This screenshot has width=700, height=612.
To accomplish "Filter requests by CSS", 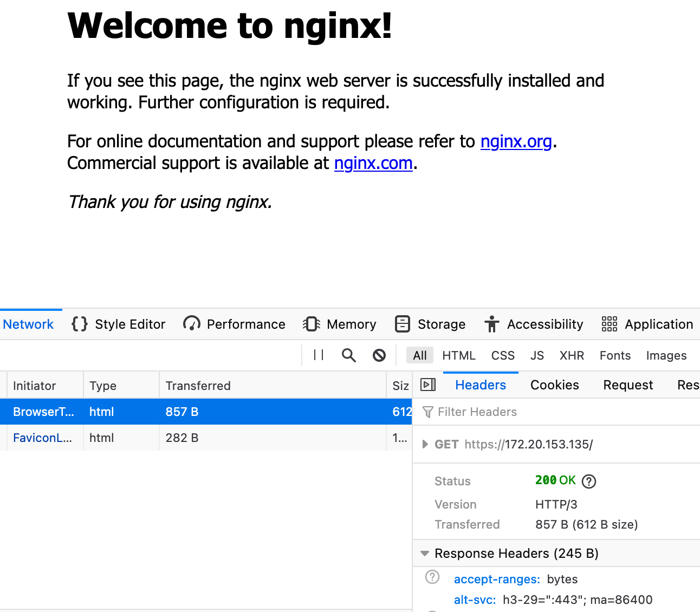I will [503, 355].
